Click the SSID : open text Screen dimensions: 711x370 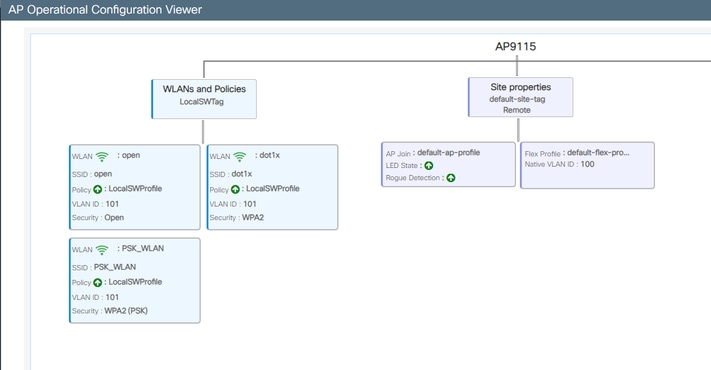(92, 174)
